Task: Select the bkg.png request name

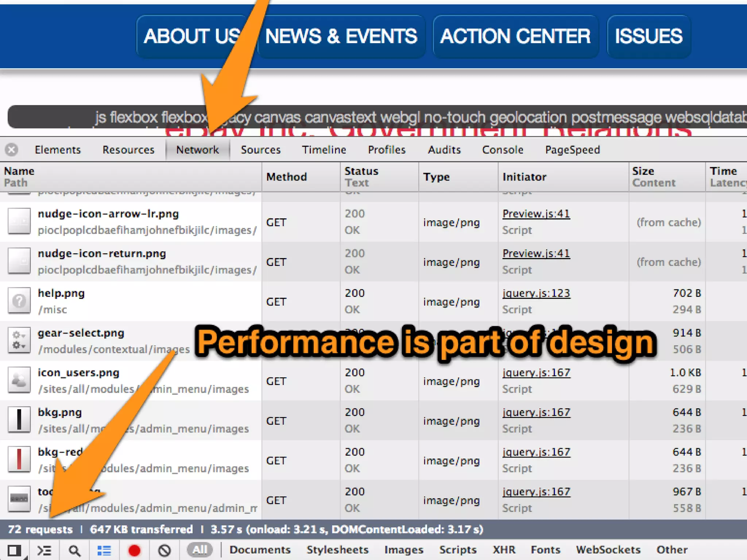Action: point(59,413)
